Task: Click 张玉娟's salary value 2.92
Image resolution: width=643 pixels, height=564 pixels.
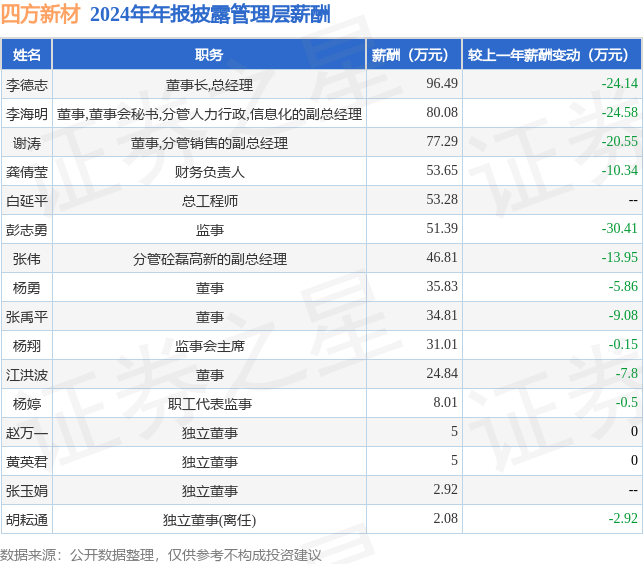Action: [x=445, y=490]
